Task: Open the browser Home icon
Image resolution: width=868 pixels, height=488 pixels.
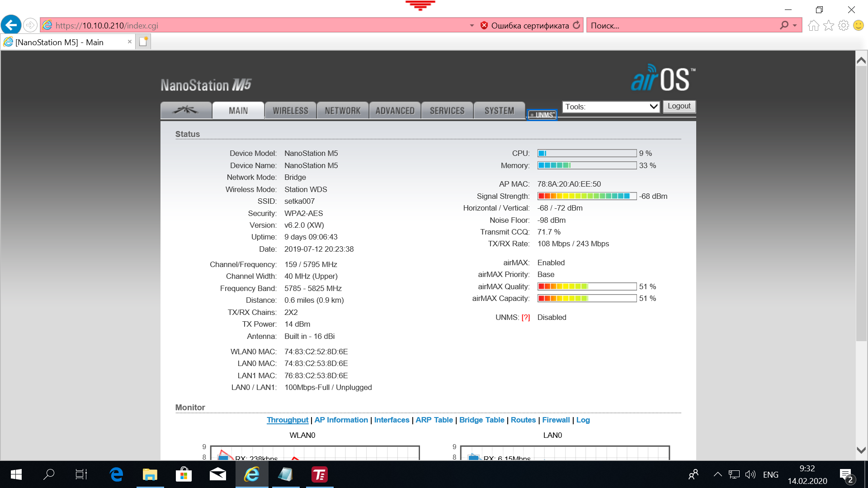Action: point(813,25)
